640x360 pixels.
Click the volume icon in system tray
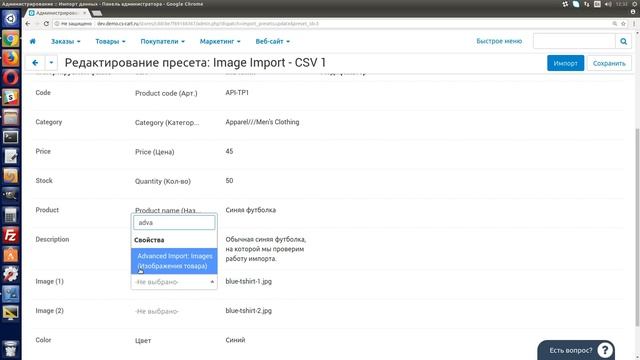[x=608, y=4]
